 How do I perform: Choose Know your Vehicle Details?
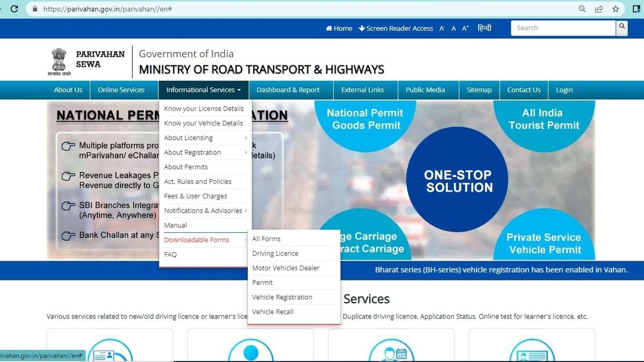[203, 123]
